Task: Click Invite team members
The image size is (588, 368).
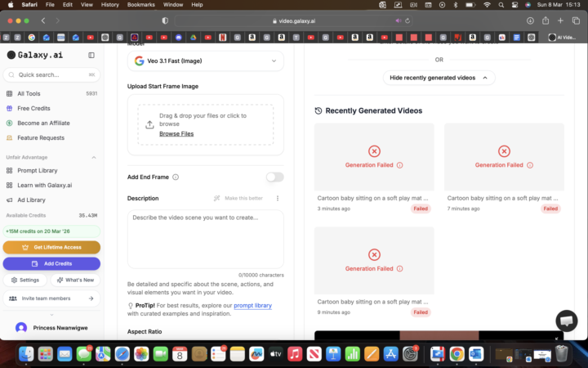Action: (x=51, y=298)
